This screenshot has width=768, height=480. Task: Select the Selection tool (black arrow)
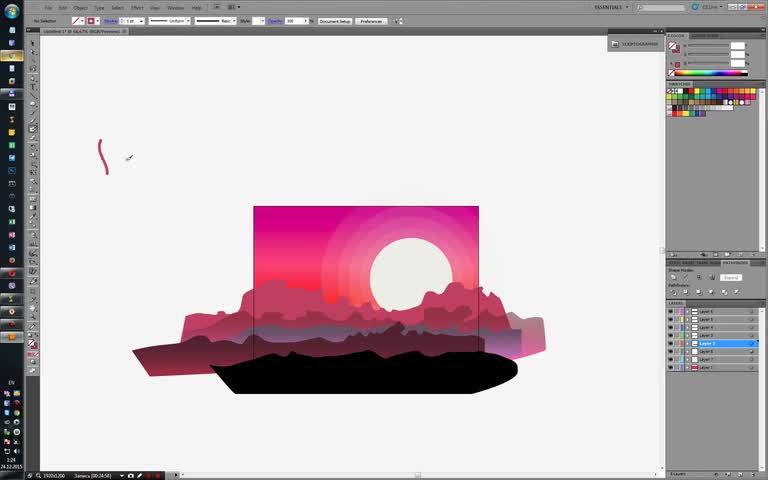tap(33, 43)
